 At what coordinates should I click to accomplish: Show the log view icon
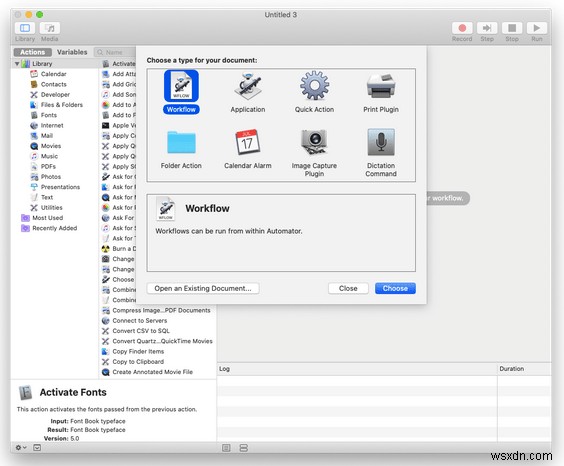(226, 448)
